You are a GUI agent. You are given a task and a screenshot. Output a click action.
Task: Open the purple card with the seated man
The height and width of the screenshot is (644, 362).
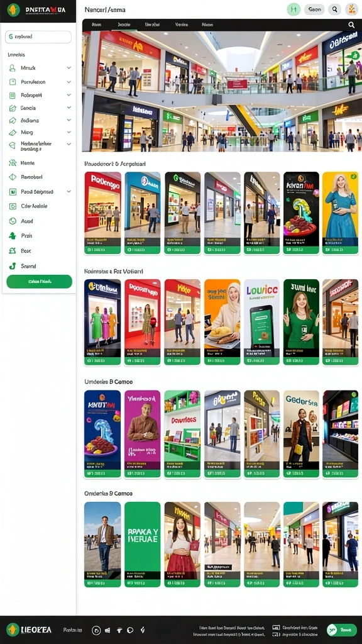coord(143,434)
